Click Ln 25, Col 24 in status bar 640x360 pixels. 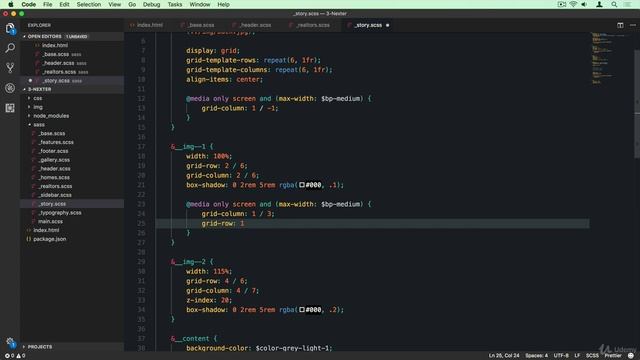pos(504,356)
